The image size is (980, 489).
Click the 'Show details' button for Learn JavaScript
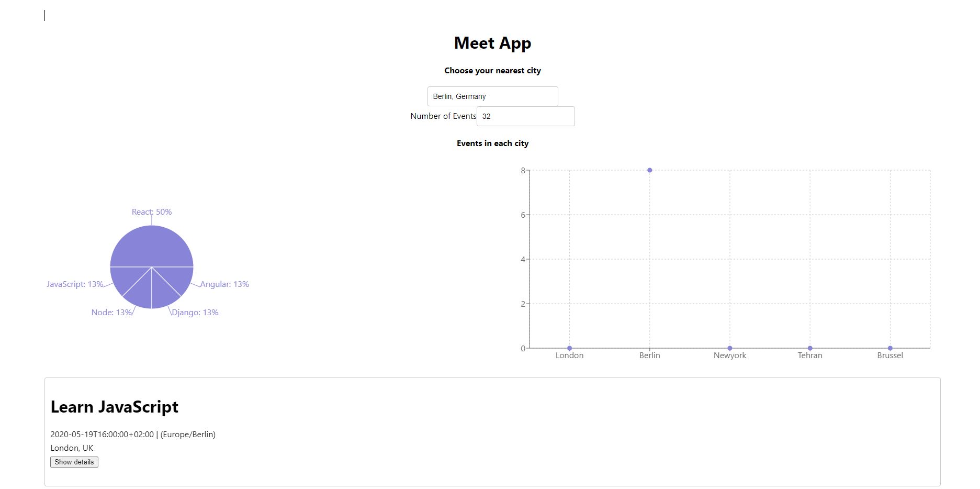point(74,462)
